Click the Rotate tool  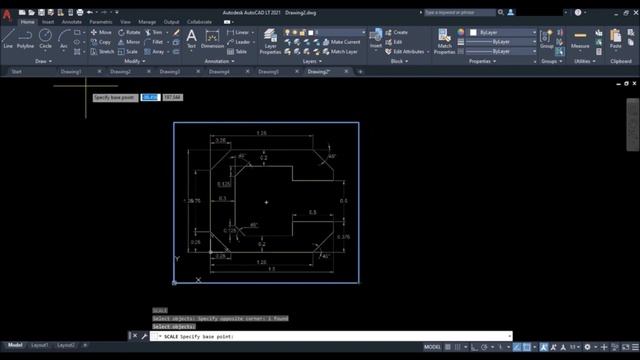(129, 32)
